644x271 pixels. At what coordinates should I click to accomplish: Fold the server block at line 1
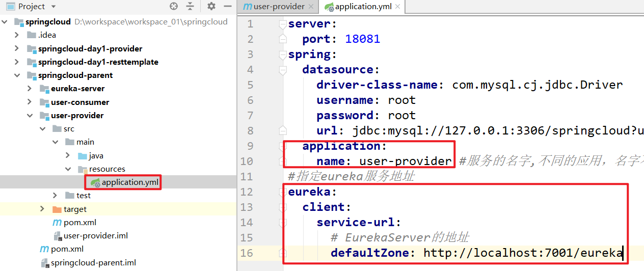pyautogui.click(x=283, y=24)
